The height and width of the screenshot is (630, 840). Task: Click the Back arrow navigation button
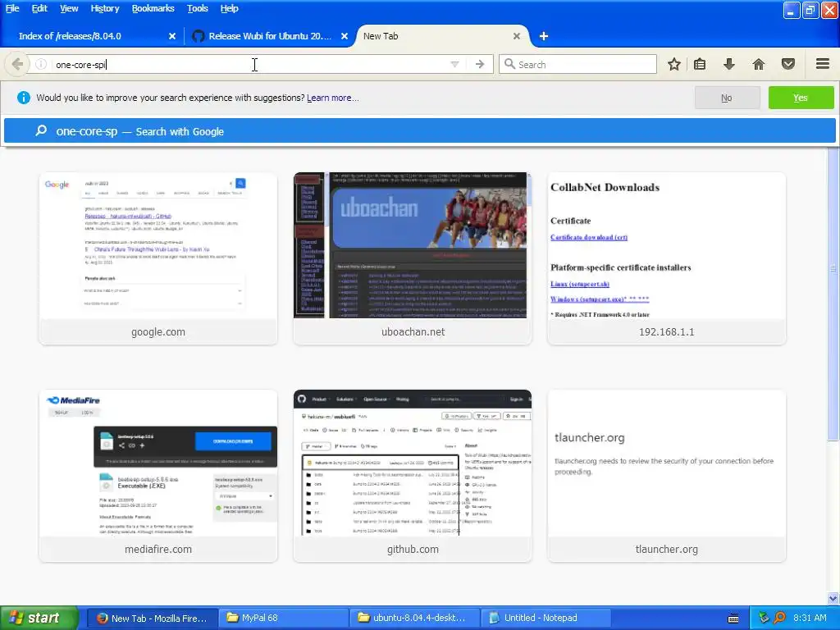tap(17, 64)
